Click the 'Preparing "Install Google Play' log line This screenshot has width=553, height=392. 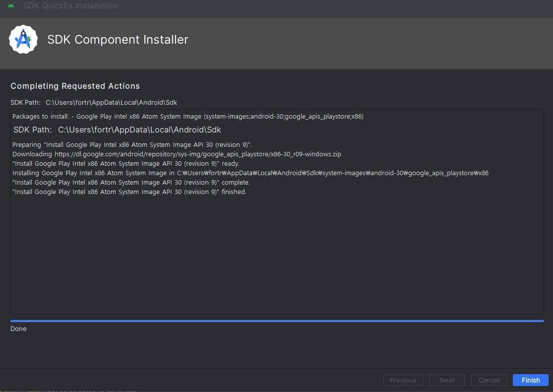(132, 145)
